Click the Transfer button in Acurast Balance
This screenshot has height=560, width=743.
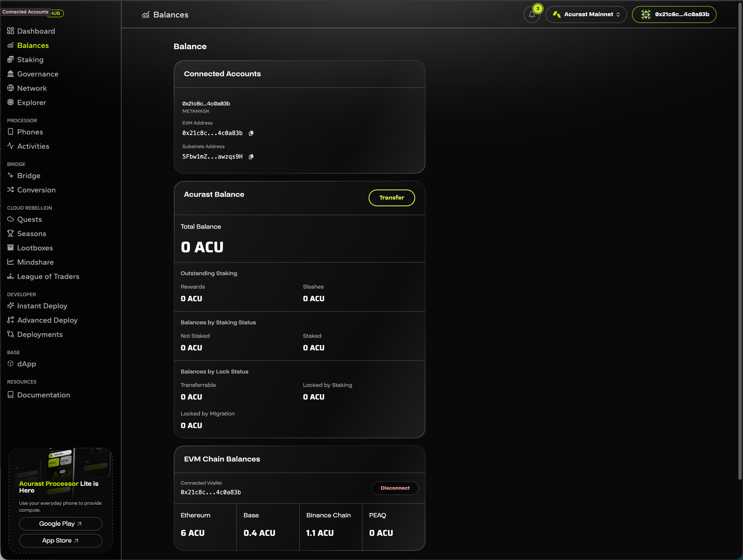tap(391, 197)
